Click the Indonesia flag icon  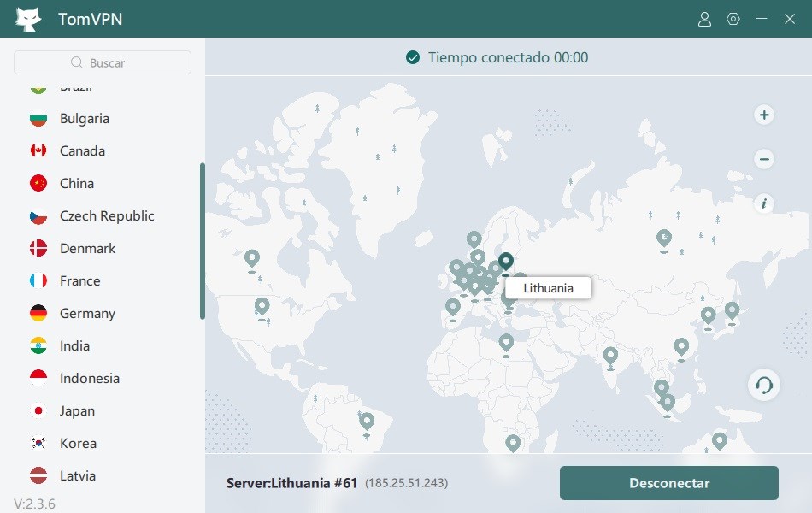(x=38, y=378)
